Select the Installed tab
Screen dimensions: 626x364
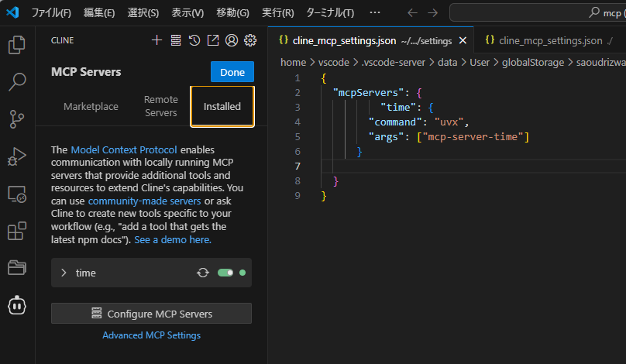click(x=222, y=107)
